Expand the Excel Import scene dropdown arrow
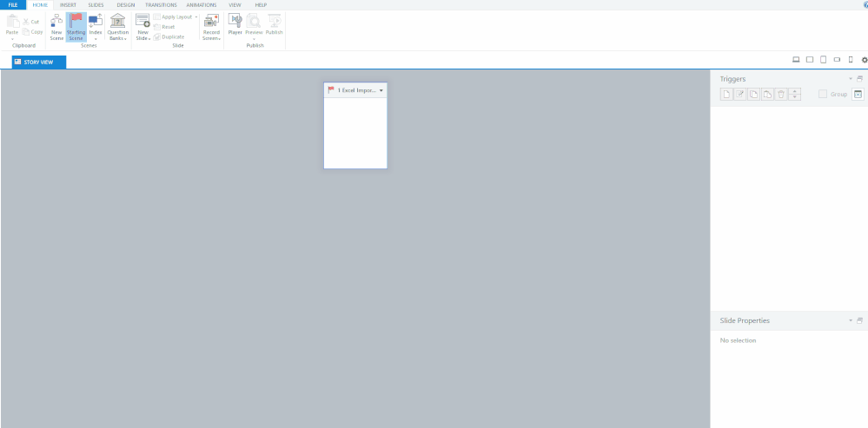This screenshot has height=428, width=868. click(x=381, y=90)
